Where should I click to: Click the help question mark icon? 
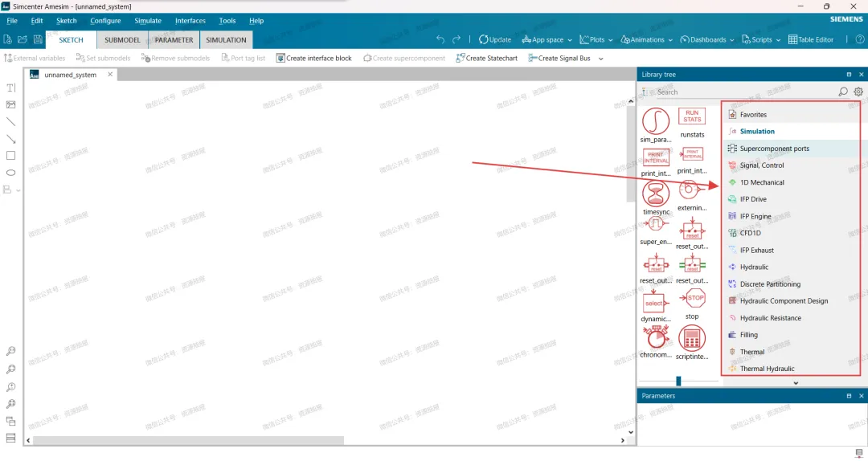(860, 39)
